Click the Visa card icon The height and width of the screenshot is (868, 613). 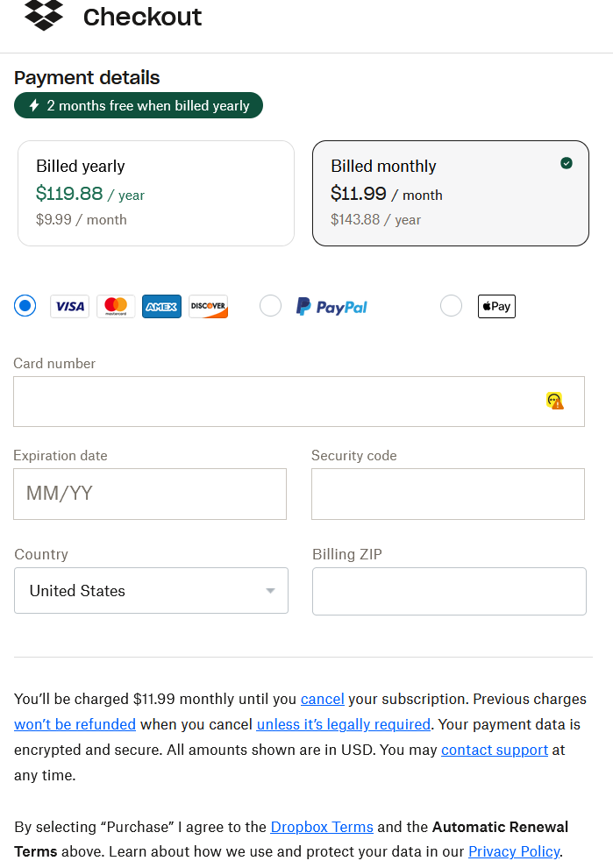click(70, 306)
